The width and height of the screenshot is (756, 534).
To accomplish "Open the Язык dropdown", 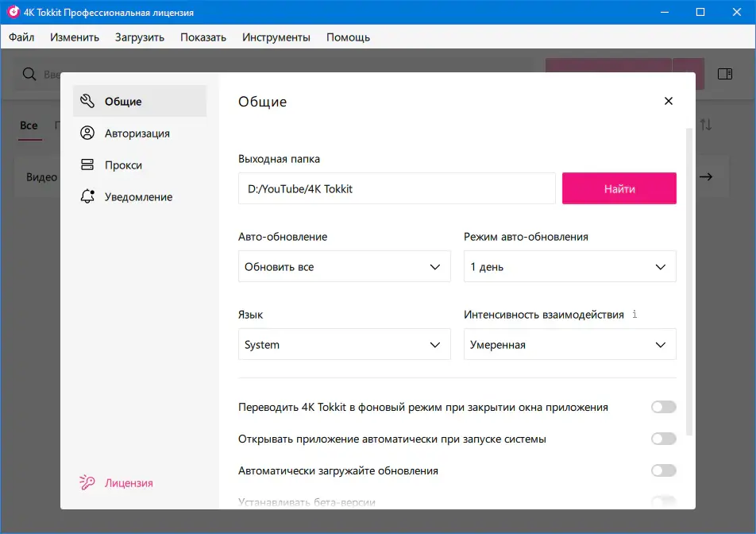I will click(x=345, y=344).
